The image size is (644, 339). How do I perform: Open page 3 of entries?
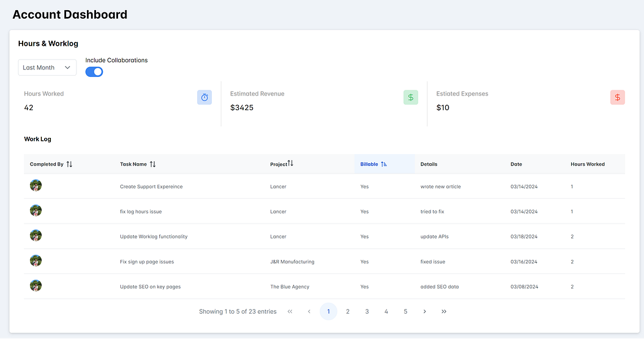pos(367,311)
